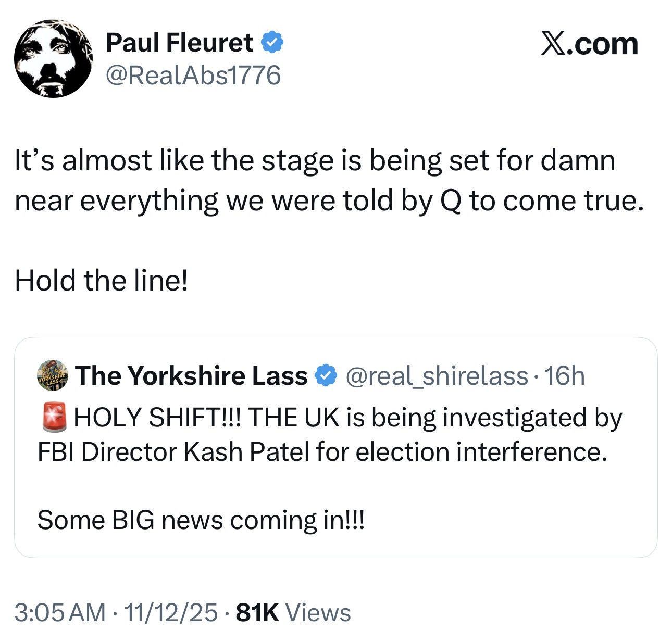Click the verified badge beside Paul Fleuret
Screen dimensions: 672x642
[x=272, y=42]
